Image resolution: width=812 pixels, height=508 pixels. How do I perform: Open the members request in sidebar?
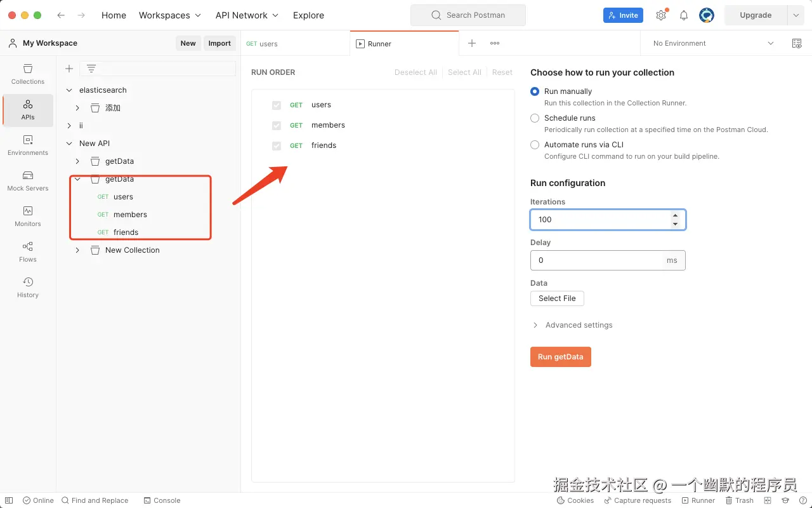[130, 215]
